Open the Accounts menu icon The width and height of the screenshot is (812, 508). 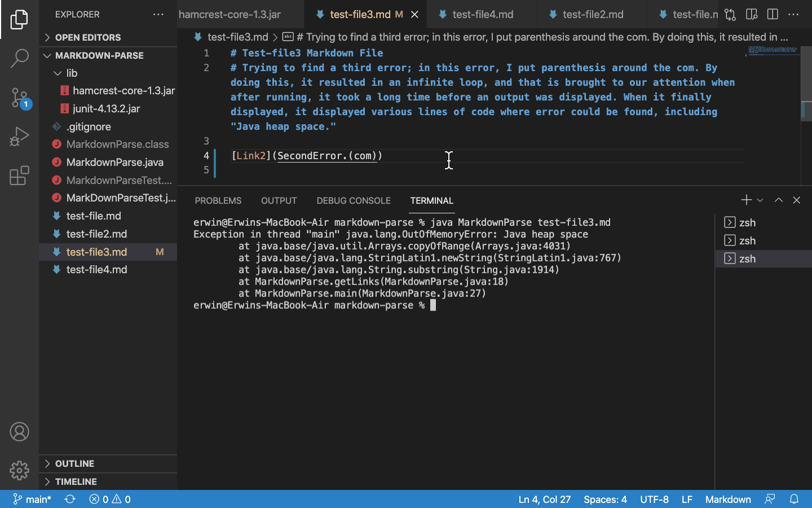tap(19, 432)
